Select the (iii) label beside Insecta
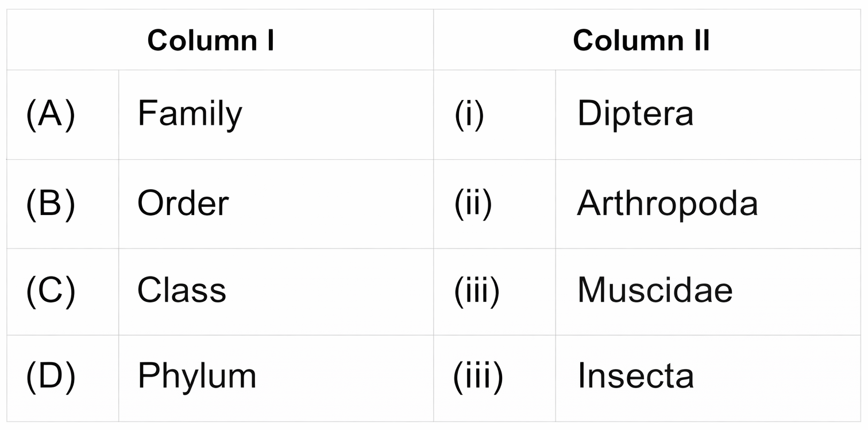Image resolution: width=868 pixels, height=430 pixels. click(477, 376)
